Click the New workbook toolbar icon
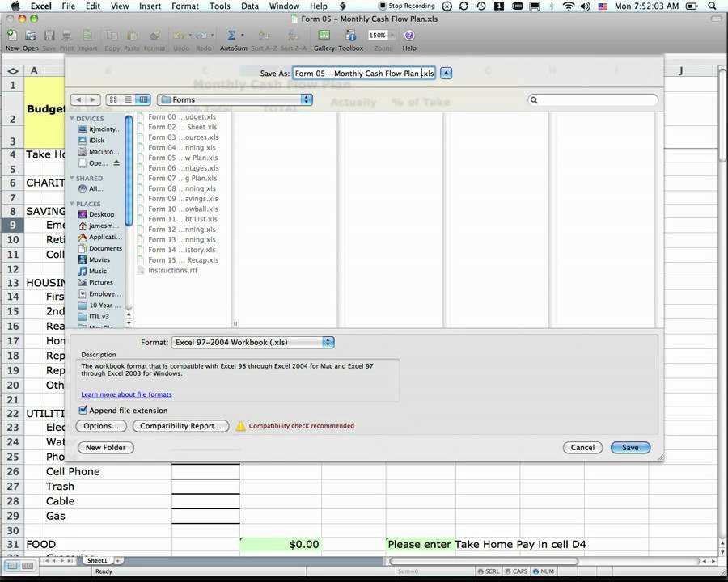This screenshot has width=728, height=582. coord(12,36)
